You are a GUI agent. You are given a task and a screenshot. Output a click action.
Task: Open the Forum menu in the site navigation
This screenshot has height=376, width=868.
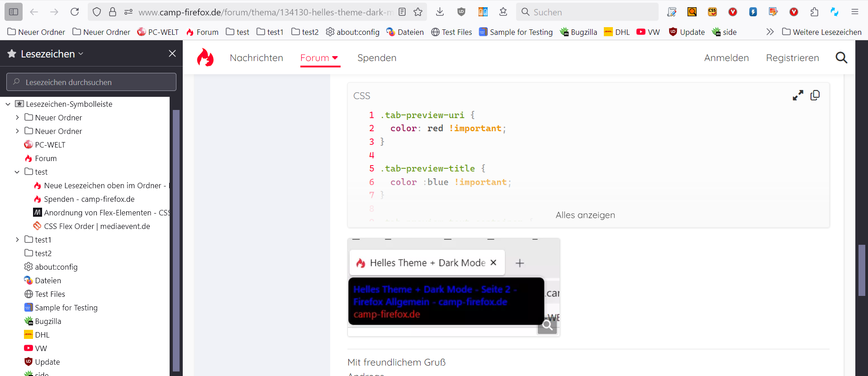(319, 58)
